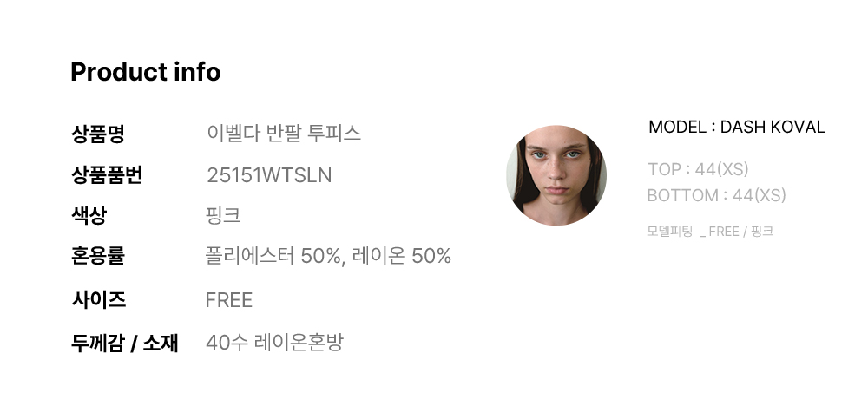Click the 사이즈 label

coord(99,300)
